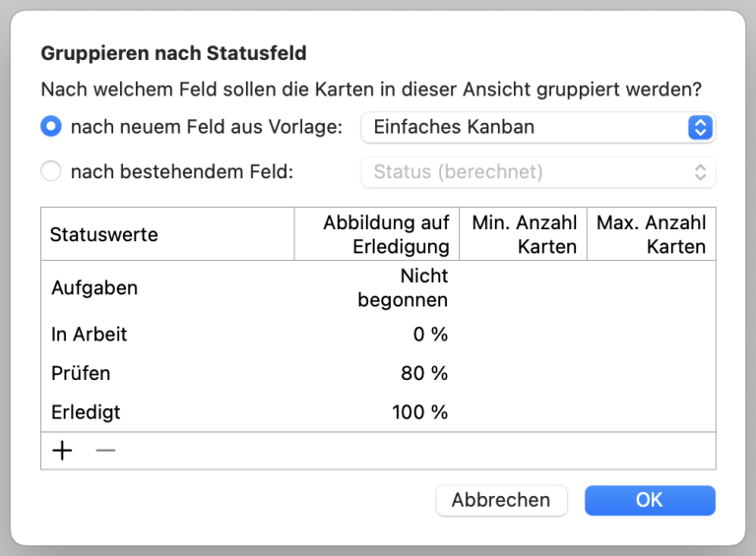756x556 pixels.
Task: Edit the 'Nicht begonnen' mapping for Aufgaben
Action: coord(403,287)
